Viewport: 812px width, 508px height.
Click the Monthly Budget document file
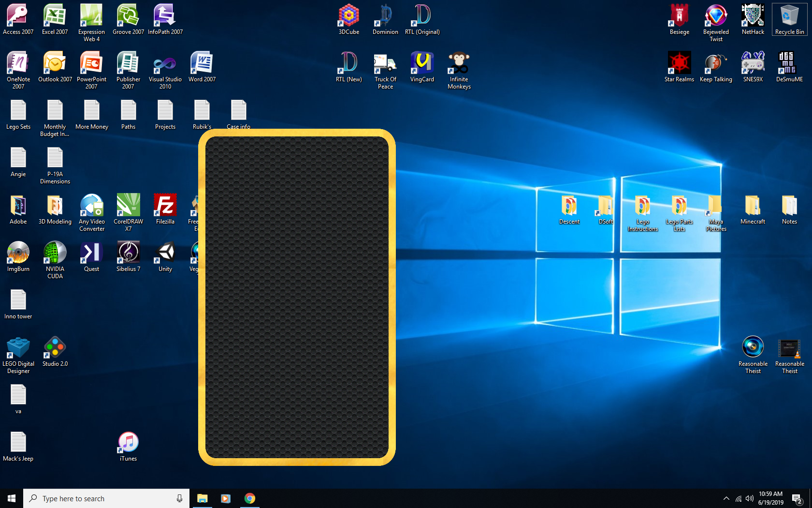[x=55, y=118]
